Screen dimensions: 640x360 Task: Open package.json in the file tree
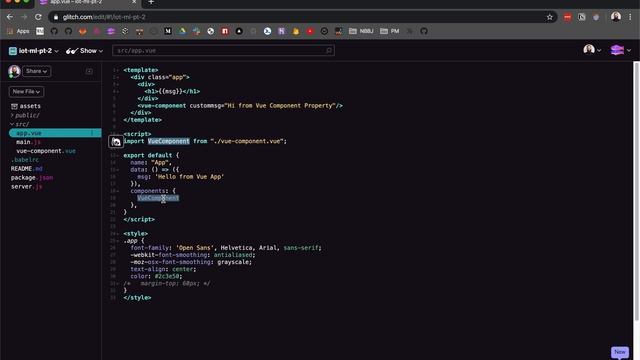coord(32,178)
